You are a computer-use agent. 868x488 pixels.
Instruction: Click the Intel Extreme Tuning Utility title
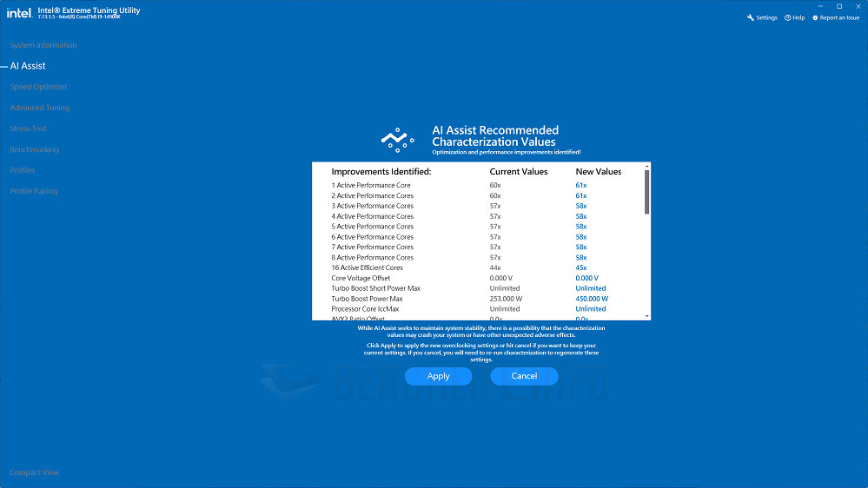[x=89, y=10]
